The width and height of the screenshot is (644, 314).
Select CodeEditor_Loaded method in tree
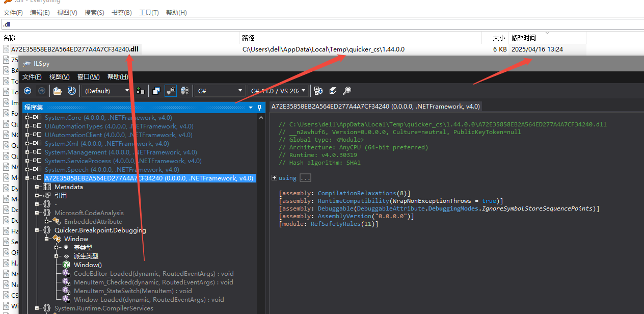pos(153,274)
